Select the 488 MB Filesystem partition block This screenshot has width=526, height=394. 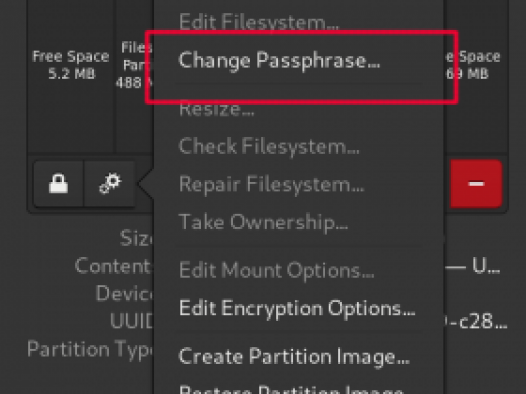tap(136, 76)
